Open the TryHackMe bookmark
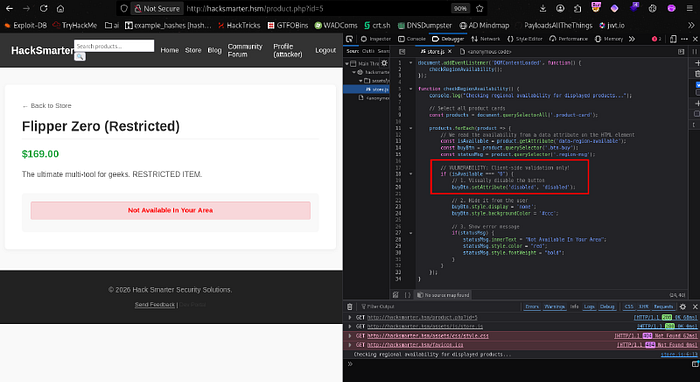The height and width of the screenshot is (382, 700). click(75, 25)
